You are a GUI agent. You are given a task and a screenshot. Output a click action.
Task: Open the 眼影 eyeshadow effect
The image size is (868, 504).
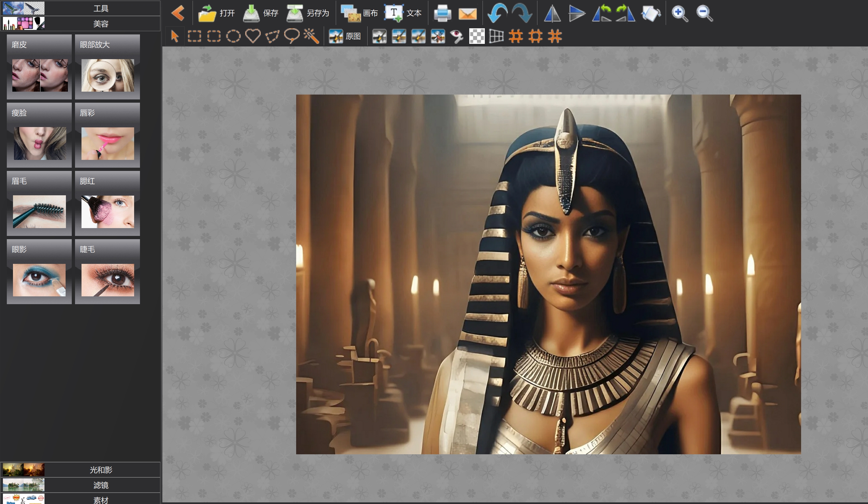coord(39,272)
